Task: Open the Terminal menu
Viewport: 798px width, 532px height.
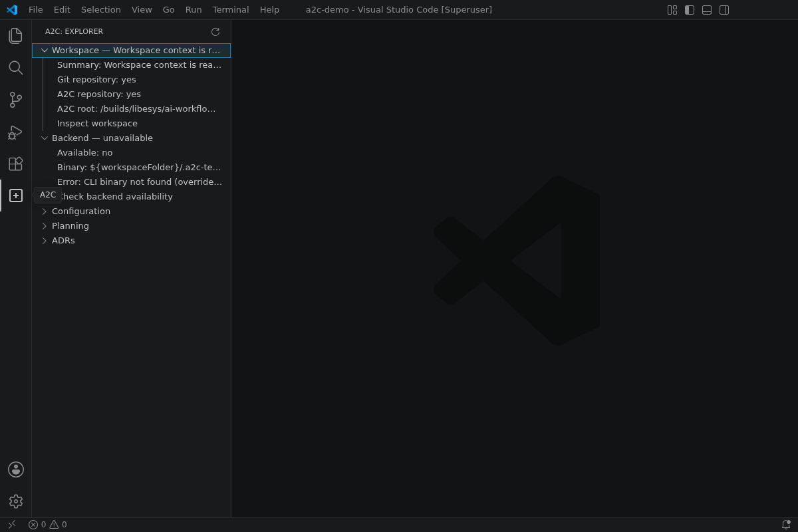Action: click(x=231, y=10)
